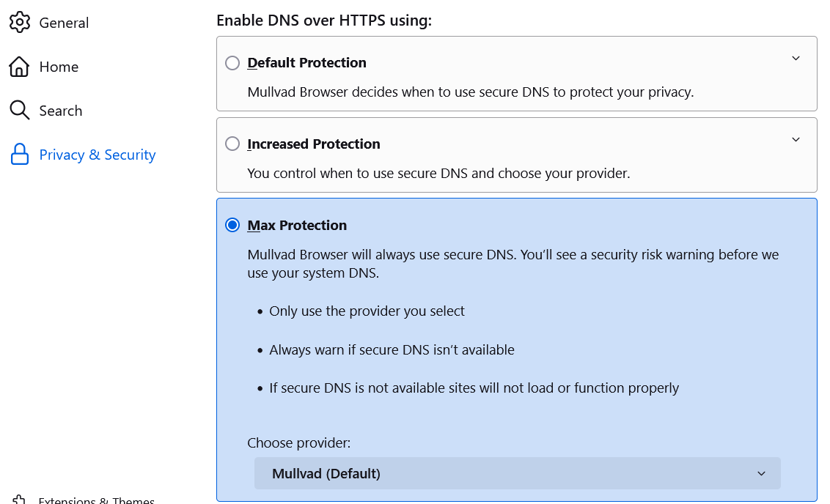Click the Enable DNS over HTTPS heading
The width and height of the screenshot is (830, 504).
coord(324,21)
